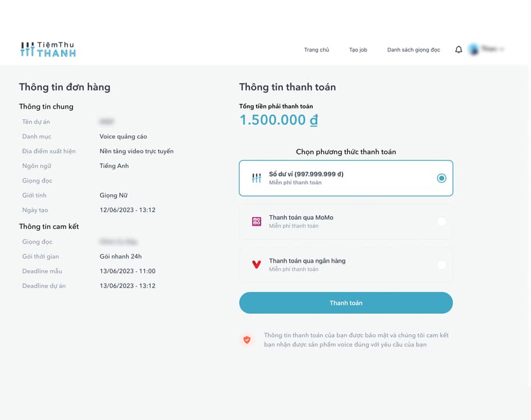Viewport: 531px width, 420px height.
Task: Select the Số dư ví radio button
Action: point(441,178)
